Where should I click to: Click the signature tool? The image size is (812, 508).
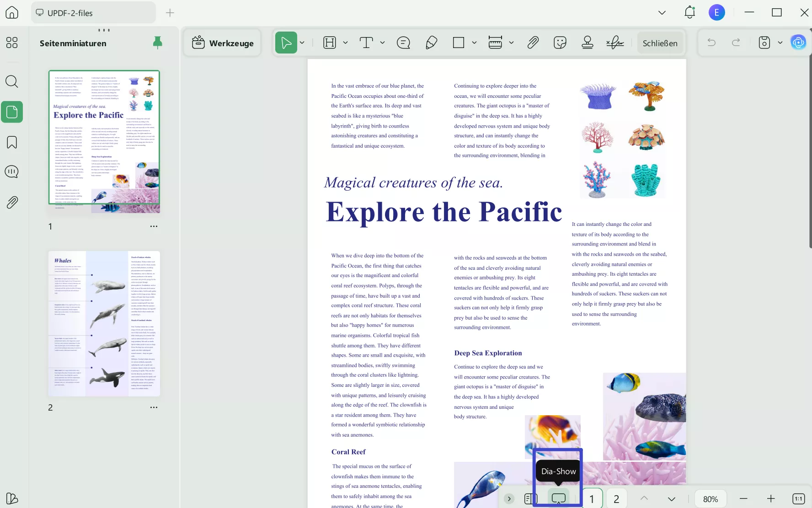point(615,43)
